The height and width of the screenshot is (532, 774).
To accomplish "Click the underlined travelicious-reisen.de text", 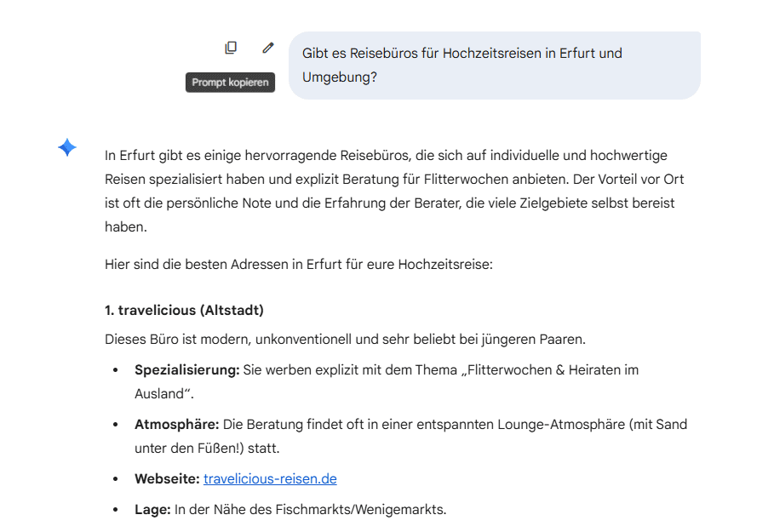I will coord(269,478).
